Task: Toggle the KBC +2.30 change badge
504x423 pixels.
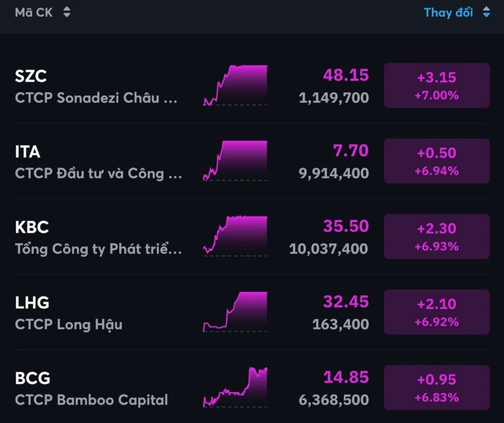Action: coord(437,237)
